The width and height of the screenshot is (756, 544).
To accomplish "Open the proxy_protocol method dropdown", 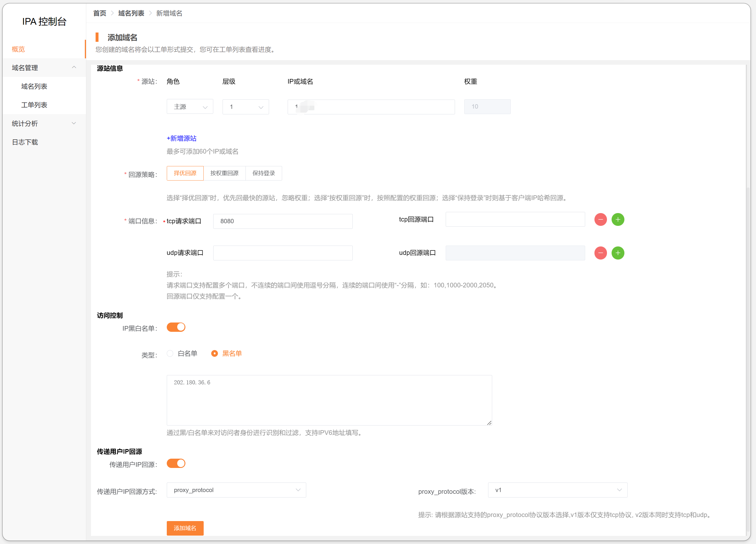I will (x=236, y=490).
